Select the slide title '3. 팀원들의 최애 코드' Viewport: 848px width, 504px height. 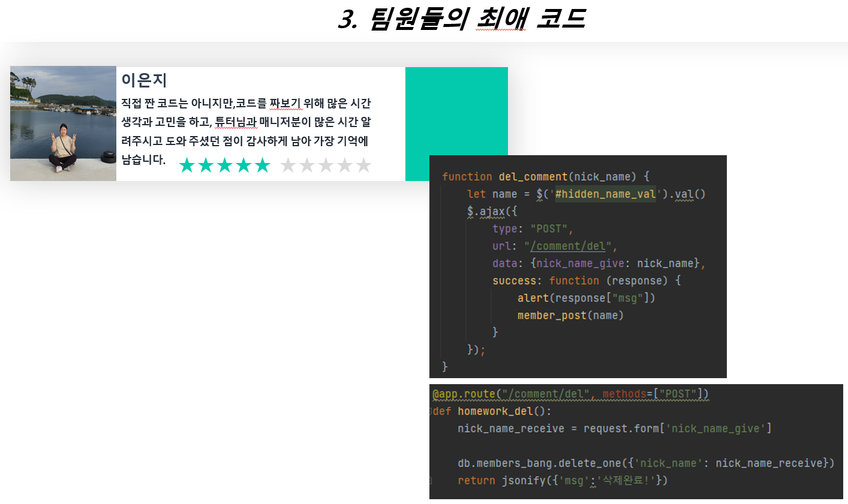tap(462, 19)
